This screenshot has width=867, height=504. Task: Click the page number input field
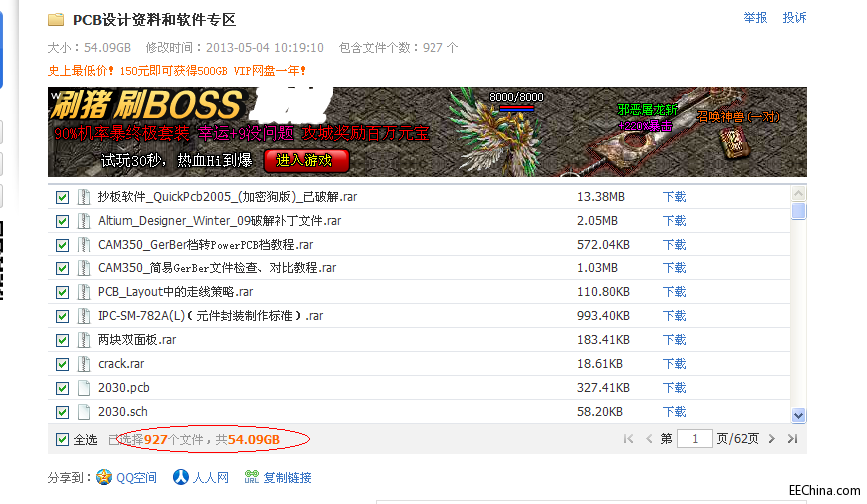pyautogui.click(x=695, y=439)
